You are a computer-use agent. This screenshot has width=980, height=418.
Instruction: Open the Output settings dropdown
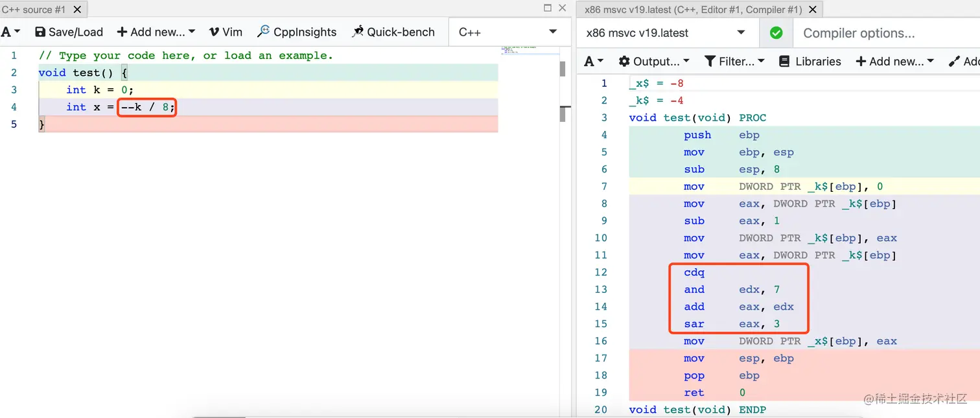[654, 61]
